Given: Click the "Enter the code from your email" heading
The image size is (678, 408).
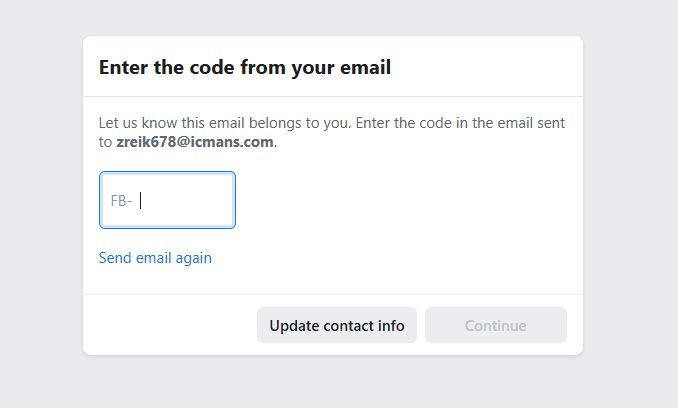Looking at the screenshot, I should coord(244,68).
